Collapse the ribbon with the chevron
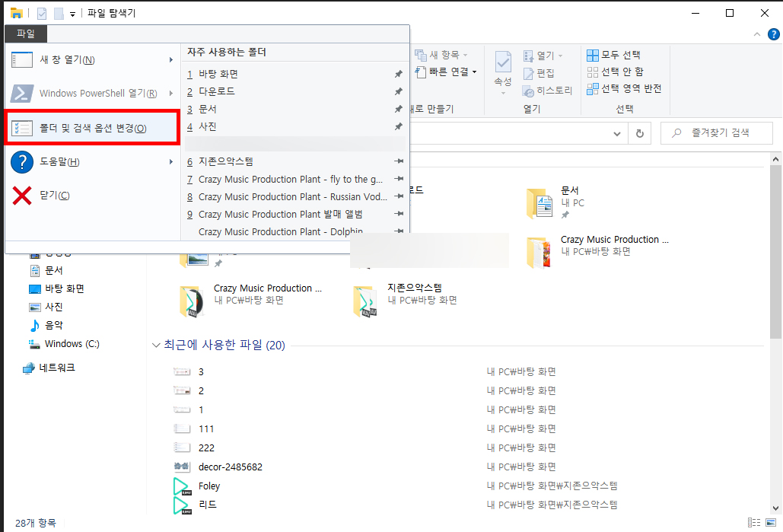 click(x=757, y=34)
